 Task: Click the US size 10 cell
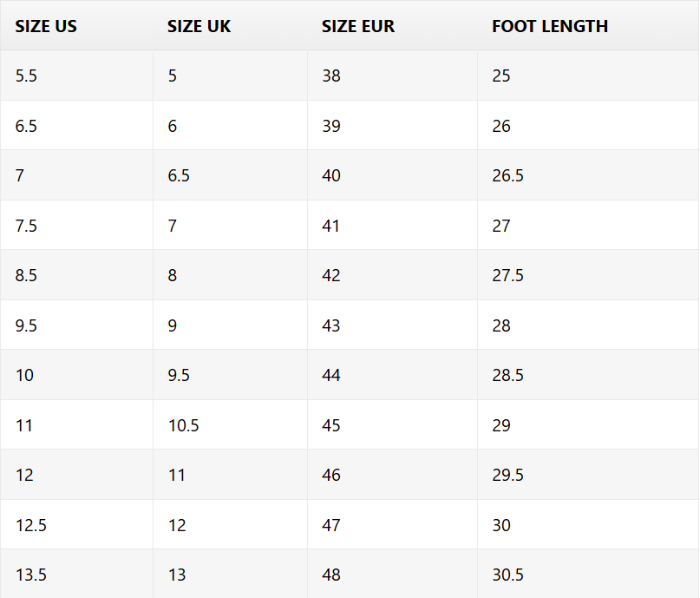(77, 375)
